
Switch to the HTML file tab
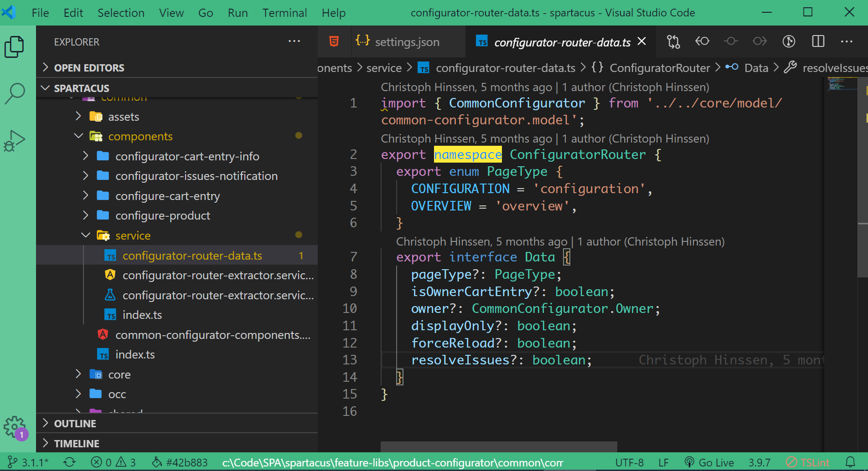(334, 41)
